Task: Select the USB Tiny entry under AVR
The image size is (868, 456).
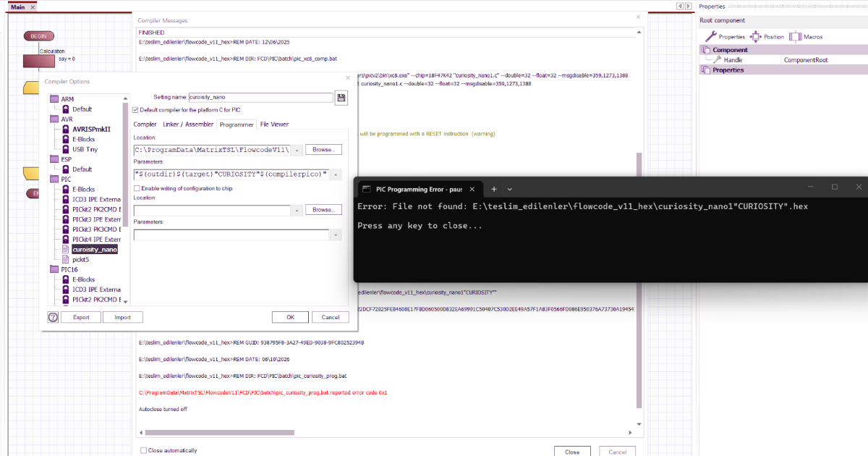Action: pyautogui.click(x=84, y=149)
